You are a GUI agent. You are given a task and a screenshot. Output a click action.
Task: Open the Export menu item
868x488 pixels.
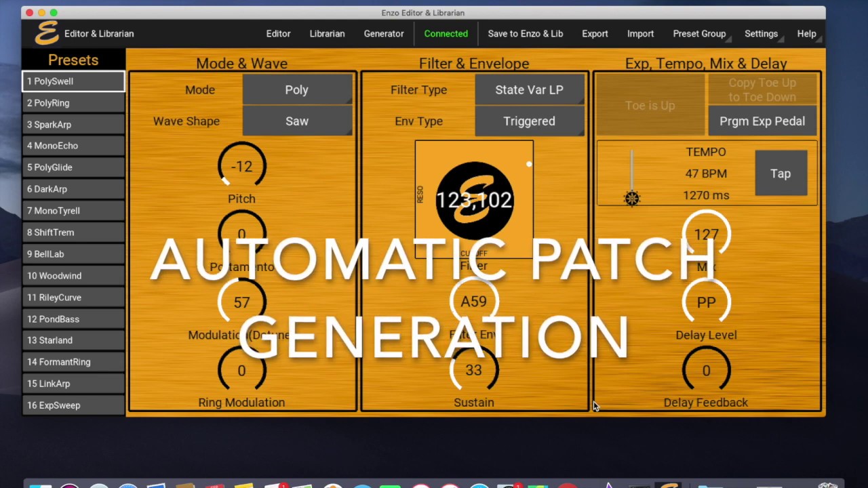[595, 33]
